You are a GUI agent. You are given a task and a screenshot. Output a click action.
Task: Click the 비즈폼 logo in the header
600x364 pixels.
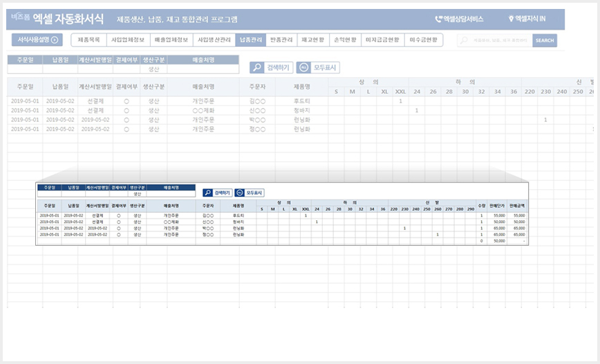20,17
